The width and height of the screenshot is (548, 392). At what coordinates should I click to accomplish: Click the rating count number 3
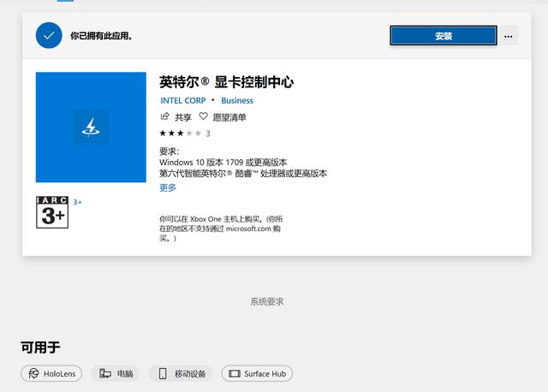(x=208, y=134)
